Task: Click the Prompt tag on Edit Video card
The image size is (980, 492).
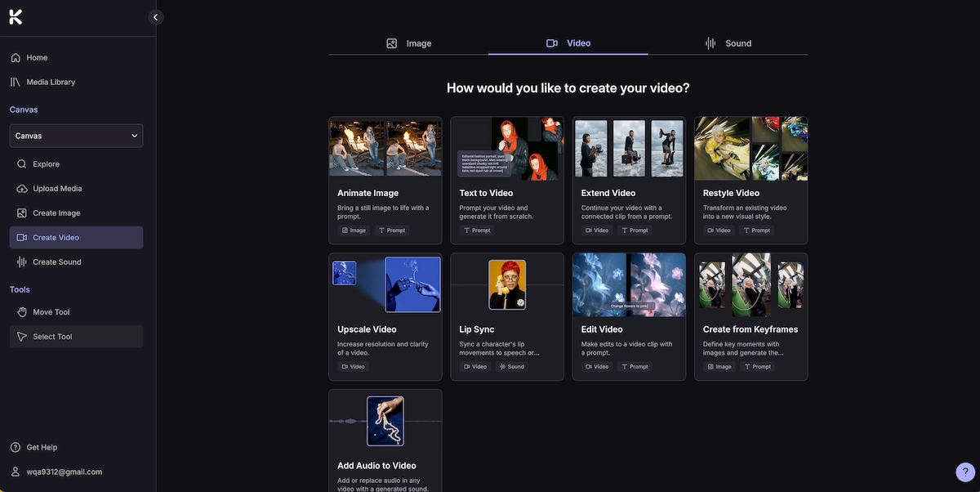Action: click(x=635, y=367)
